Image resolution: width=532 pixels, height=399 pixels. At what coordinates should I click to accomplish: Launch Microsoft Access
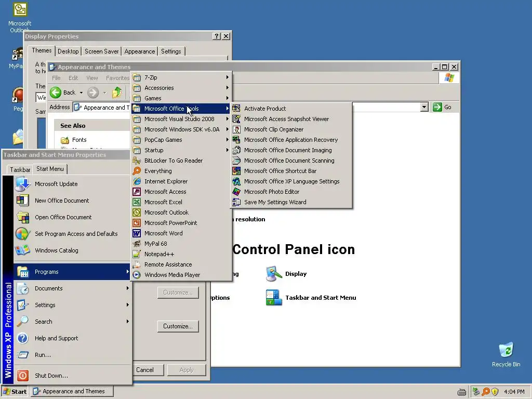(181, 192)
